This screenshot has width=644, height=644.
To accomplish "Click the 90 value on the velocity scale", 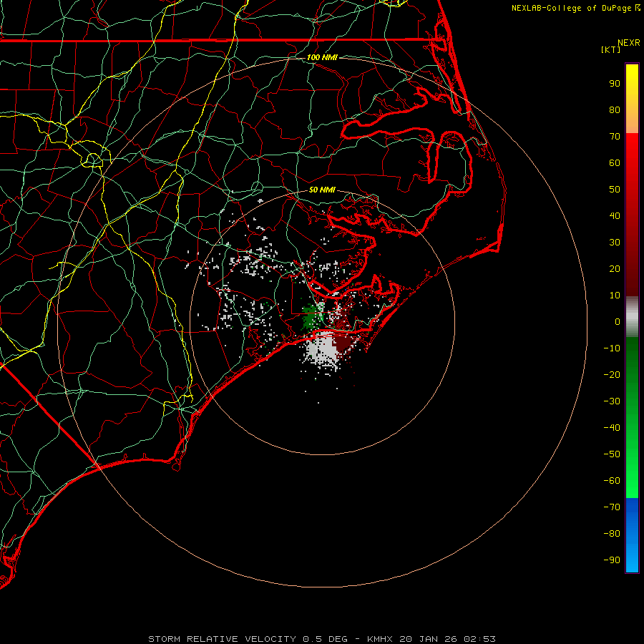I will click(615, 84).
